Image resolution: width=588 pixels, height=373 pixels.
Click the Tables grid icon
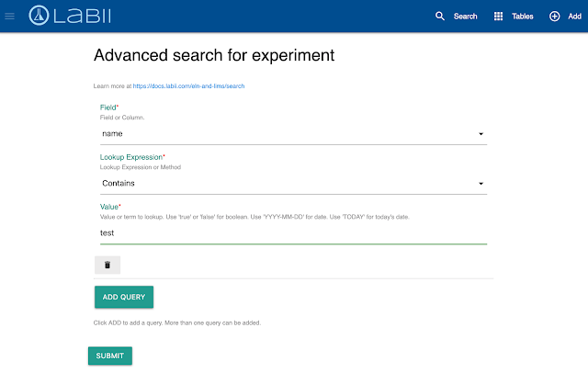[x=499, y=17]
